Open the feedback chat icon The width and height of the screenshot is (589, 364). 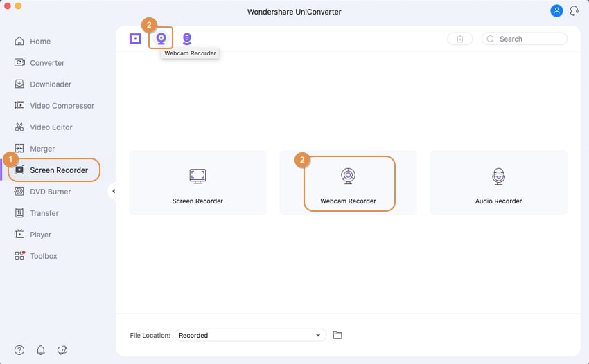62,350
